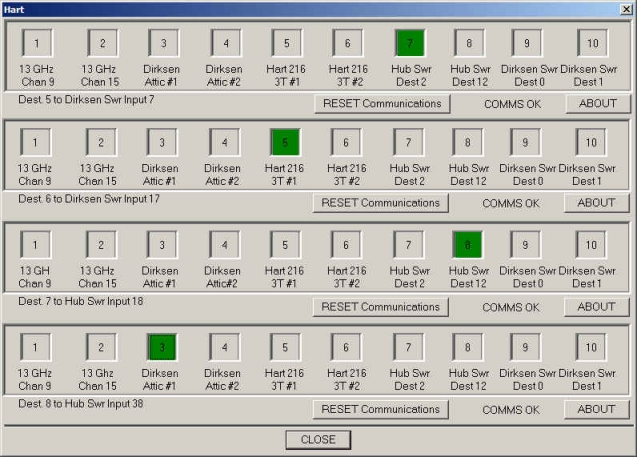Screen dimensions: 637x457
Task: Select source 2 (13 Ghz Chan 15) for Dest. 8
Action: coord(101,347)
